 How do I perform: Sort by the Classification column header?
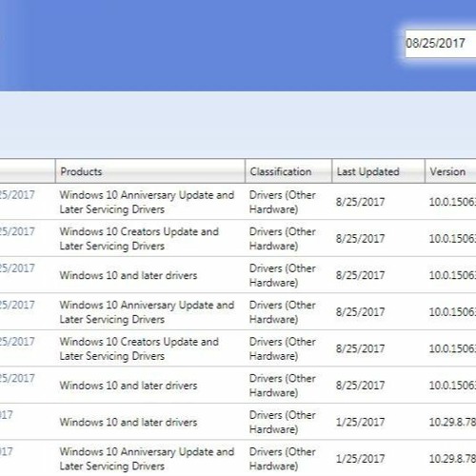[x=288, y=171]
